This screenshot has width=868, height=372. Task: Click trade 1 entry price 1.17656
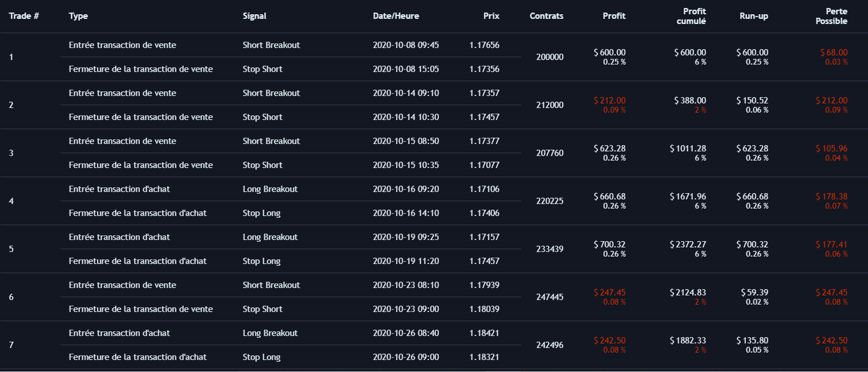485,45
